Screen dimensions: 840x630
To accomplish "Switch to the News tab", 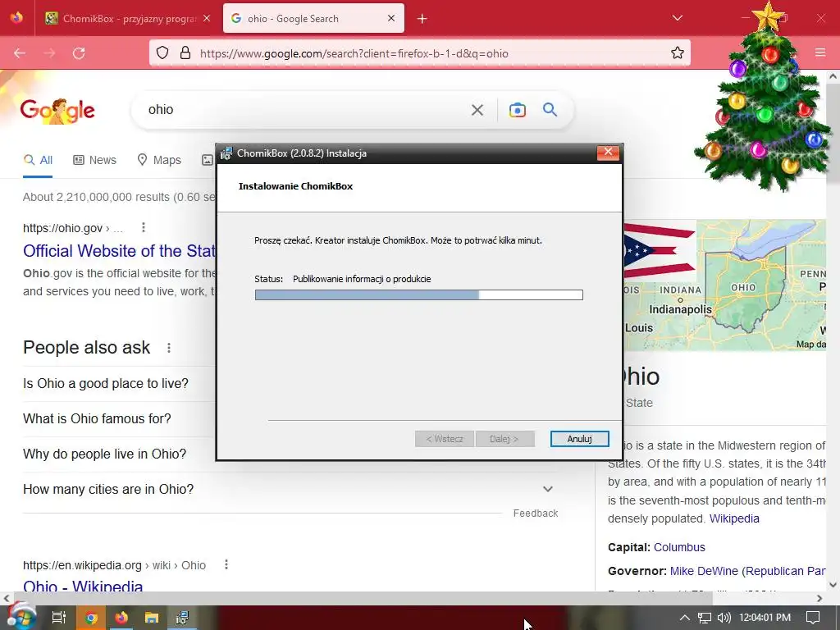I will click(x=95, y=160).
